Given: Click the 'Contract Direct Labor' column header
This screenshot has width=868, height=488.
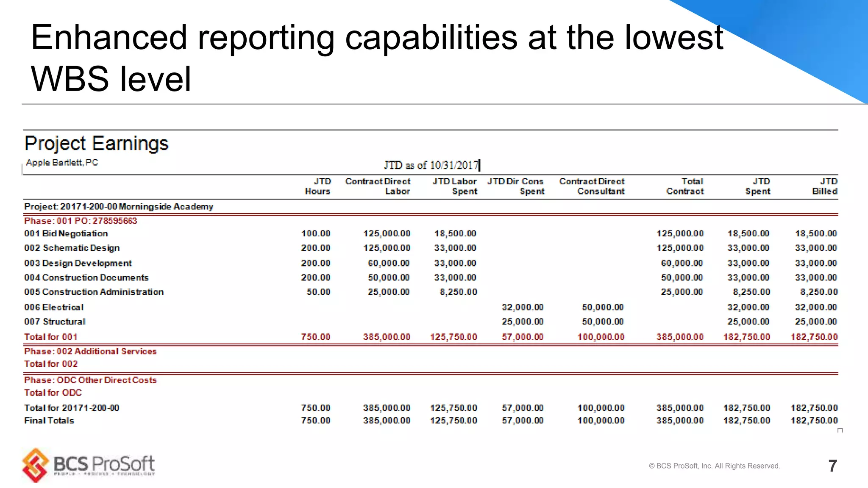Looking at the screenshot, I should click(378, 186).
